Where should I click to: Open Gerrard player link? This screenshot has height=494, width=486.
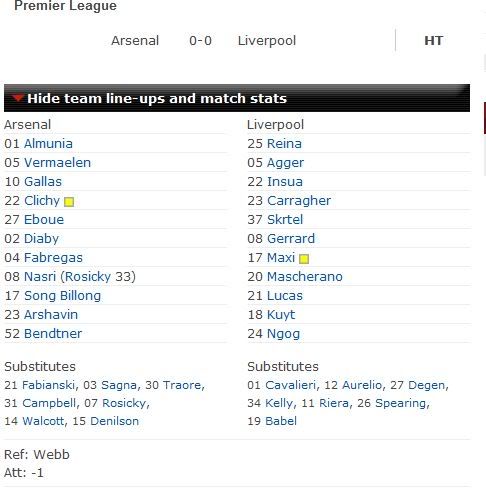point(291,239)
